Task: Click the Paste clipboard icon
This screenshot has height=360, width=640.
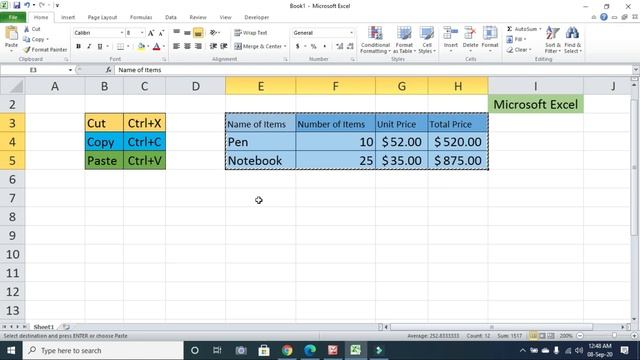Action: click(11, 34)
